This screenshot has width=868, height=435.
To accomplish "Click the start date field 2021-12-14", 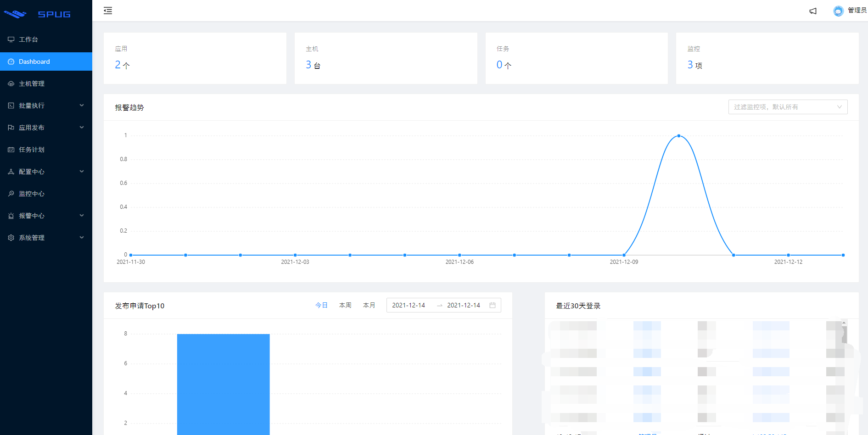I will (409, 305).
